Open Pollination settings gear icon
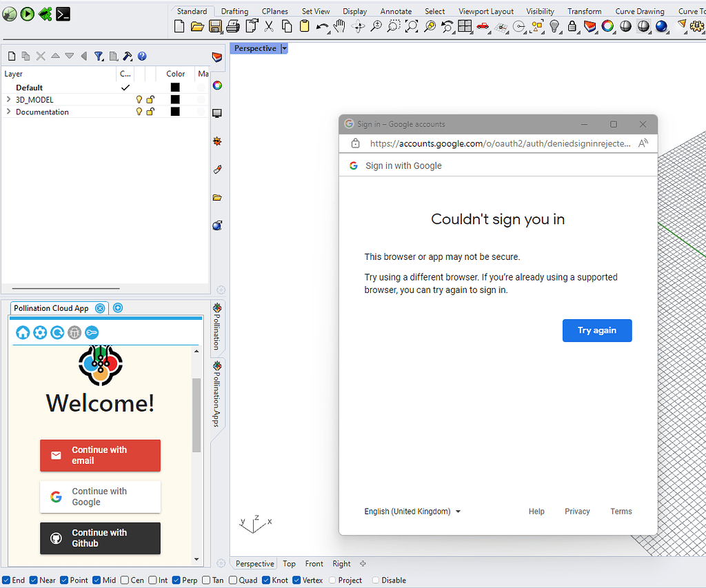The height and width of the screenshot is (588, 706). pos(40,332)
